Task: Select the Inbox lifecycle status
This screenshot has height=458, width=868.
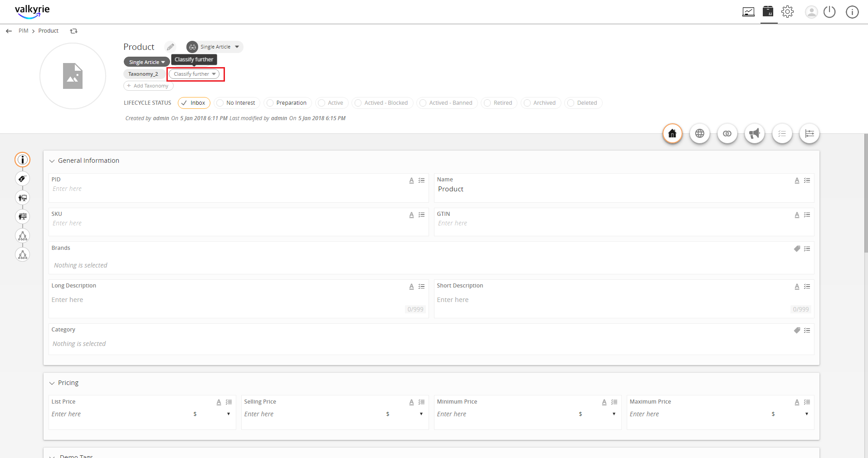Action: pyautogui.click(x=194, y=103)
